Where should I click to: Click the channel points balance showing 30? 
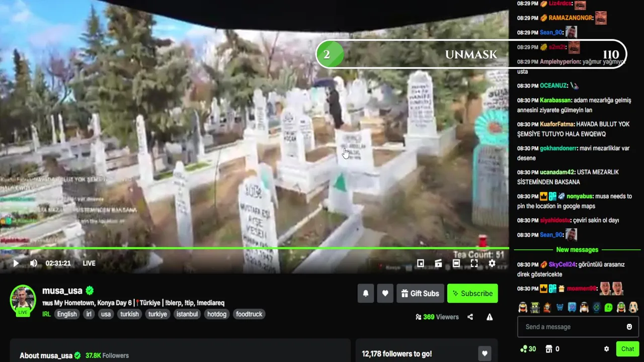coord(528,349)
